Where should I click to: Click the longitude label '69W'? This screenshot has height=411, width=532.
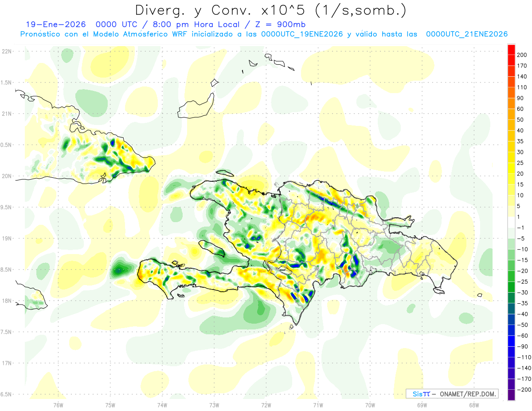(422, 405)
